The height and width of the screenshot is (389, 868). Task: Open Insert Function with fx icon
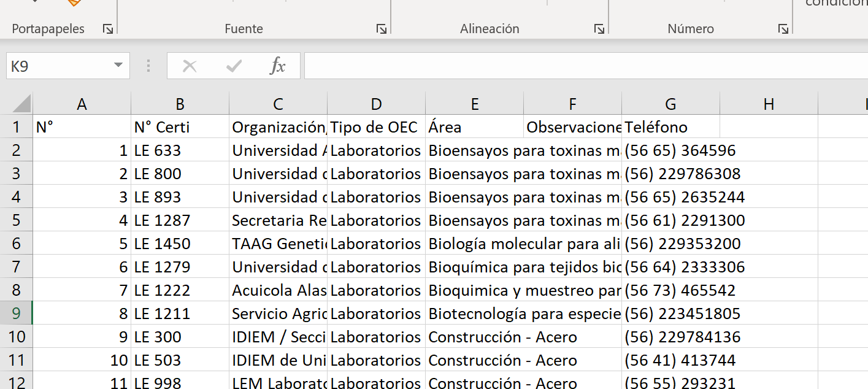[278, 66]
